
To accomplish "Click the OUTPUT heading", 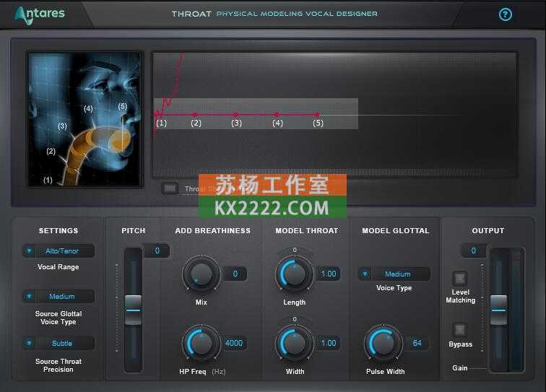I will click(x=487, y=230).
